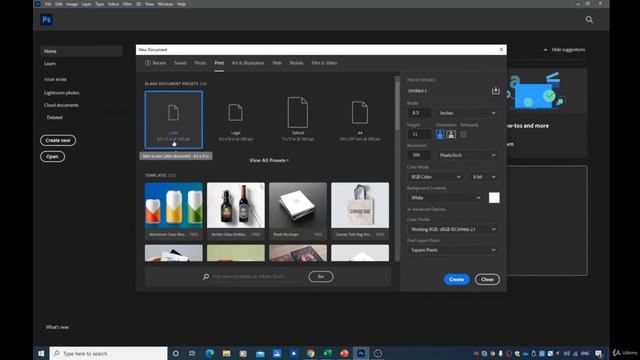Select landscape orientation icon
Image resolution: width=640 pixels, height=360 pixels.
451,134
